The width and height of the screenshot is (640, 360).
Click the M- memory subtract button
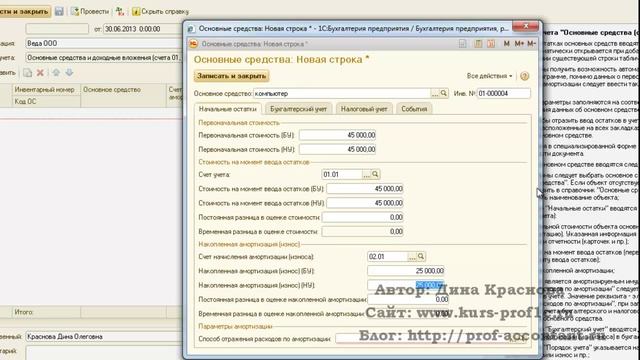[531, 43]
